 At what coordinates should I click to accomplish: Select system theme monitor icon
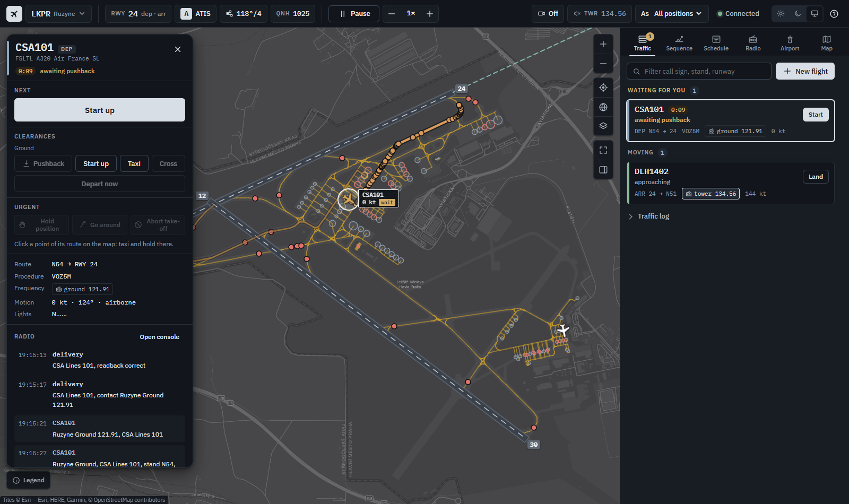click(815, 14)
